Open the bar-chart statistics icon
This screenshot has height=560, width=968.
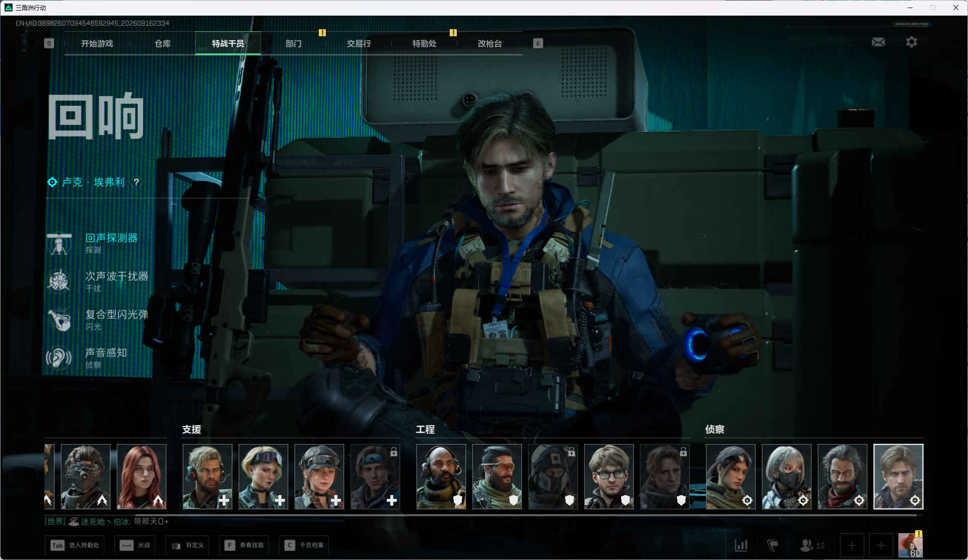(741, 545)
